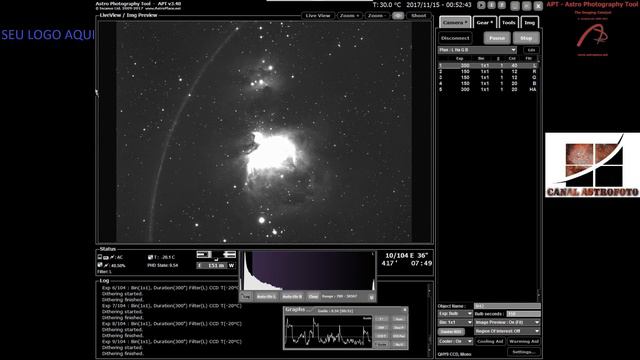This screenshot has height=360, width=640.
Task: Click the plan Edit button
Action: pos(531,50)
